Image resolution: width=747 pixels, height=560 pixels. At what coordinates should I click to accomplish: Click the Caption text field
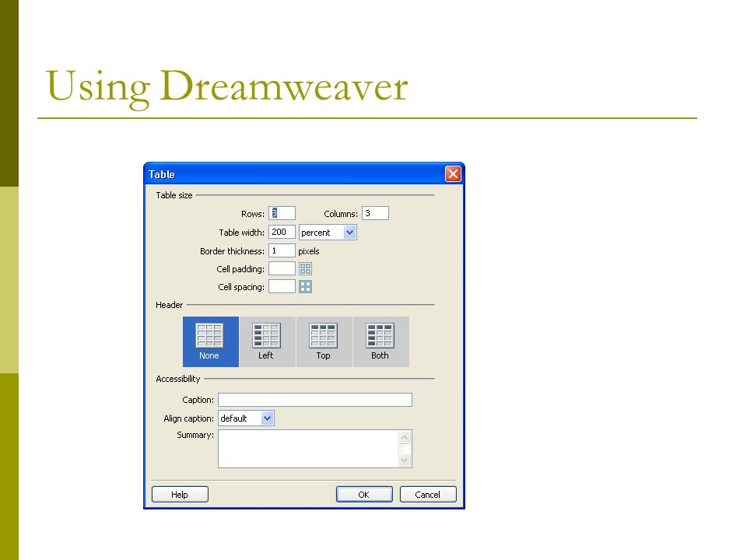[x=315, y=400]
